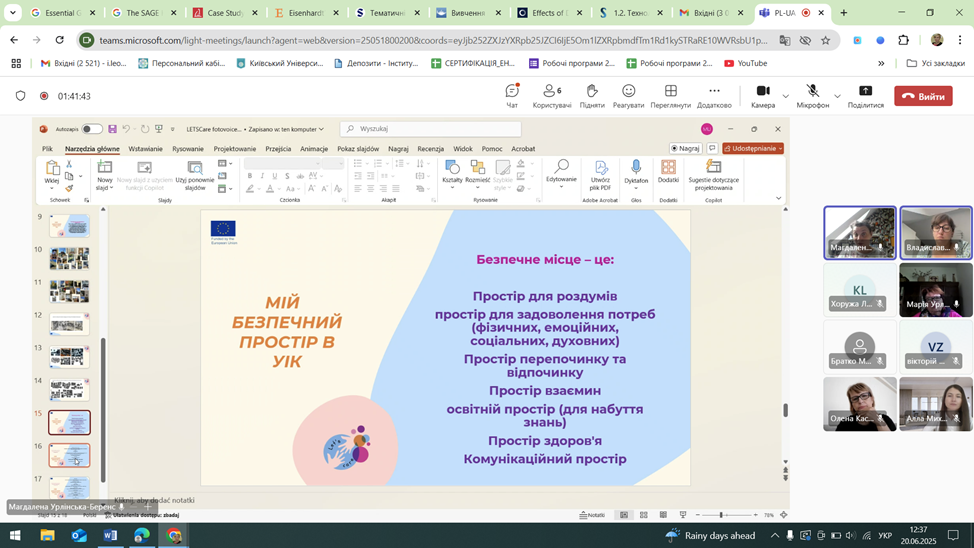The width and height of the screenshot is (974, 548).
Task: Switch to the Wstawianie ribbon tab
Action: point(145,149)
